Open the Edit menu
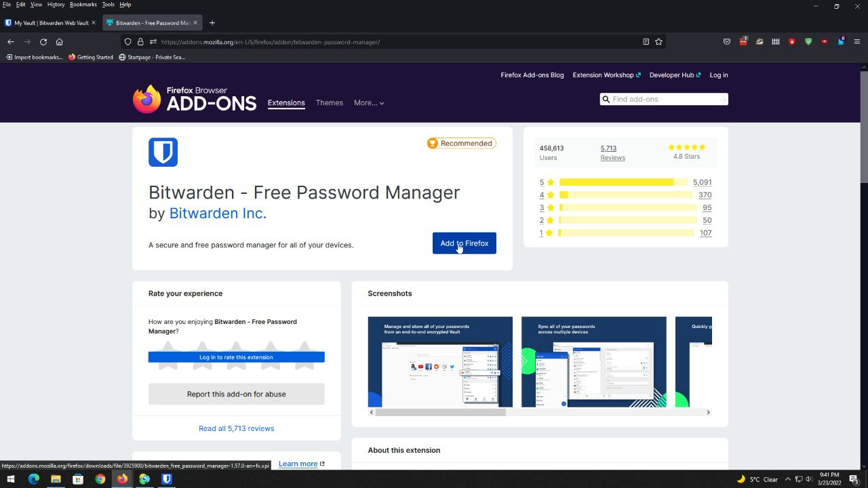 pyautogui.click(x=21, y=5)
